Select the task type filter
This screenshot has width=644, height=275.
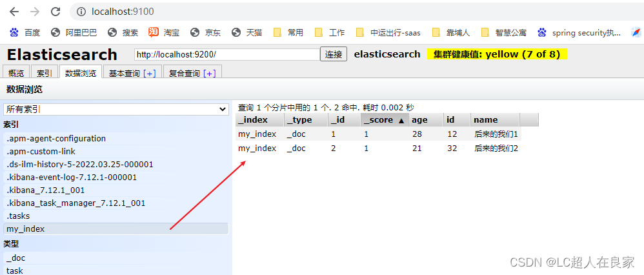[x=116, y=270]
